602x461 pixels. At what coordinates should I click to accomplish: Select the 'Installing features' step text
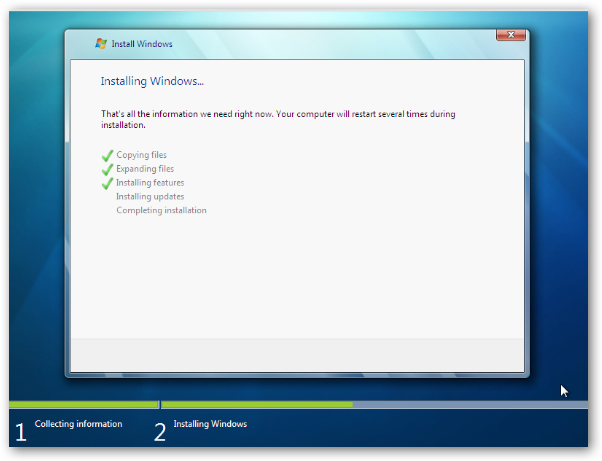pos(150,183)
